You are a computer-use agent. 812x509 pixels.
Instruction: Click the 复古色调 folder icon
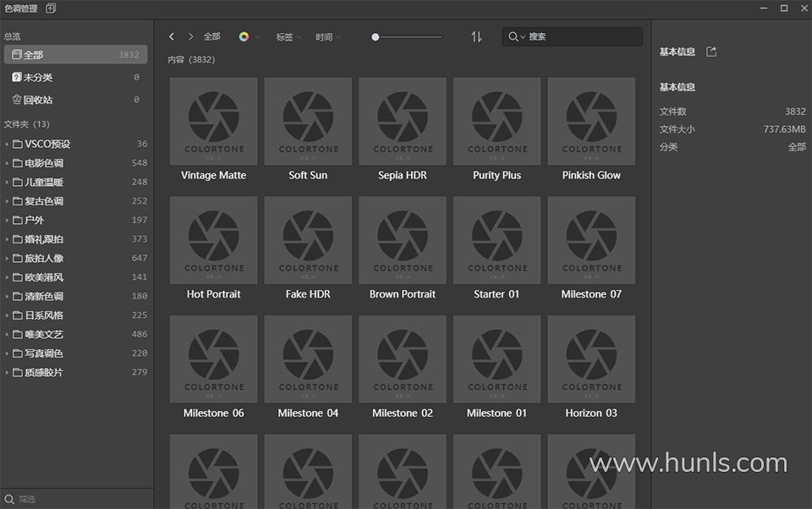18,201
